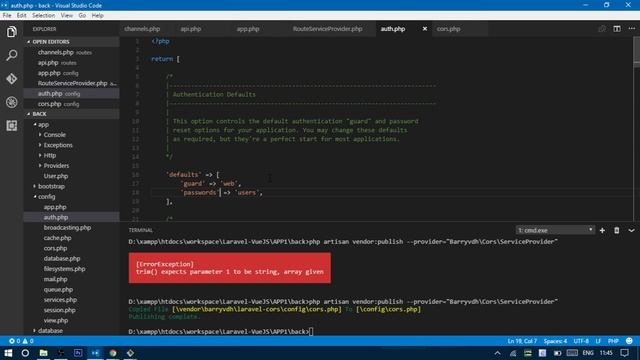Open Cortana search circle on taskbar
This screenshot has width=640, height=360.
click(x=25, y=353)
